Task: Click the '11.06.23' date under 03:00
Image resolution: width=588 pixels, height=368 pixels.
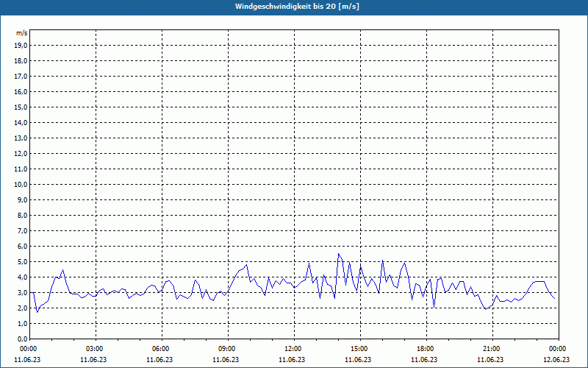Action: 93,360
